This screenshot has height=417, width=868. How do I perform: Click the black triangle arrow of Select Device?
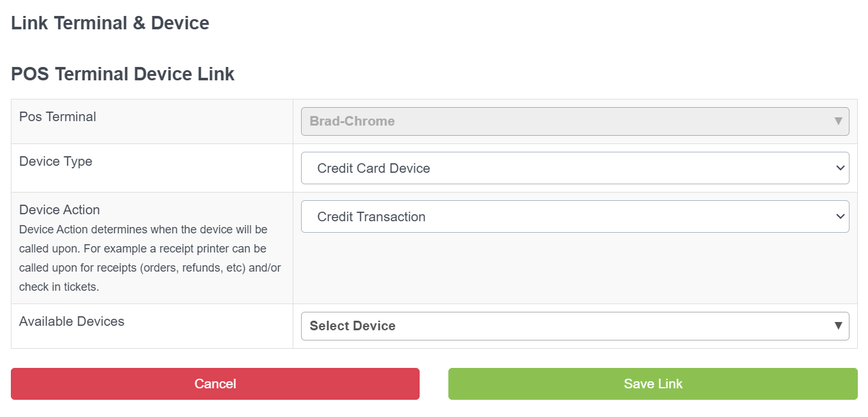(x=839, y=326)
